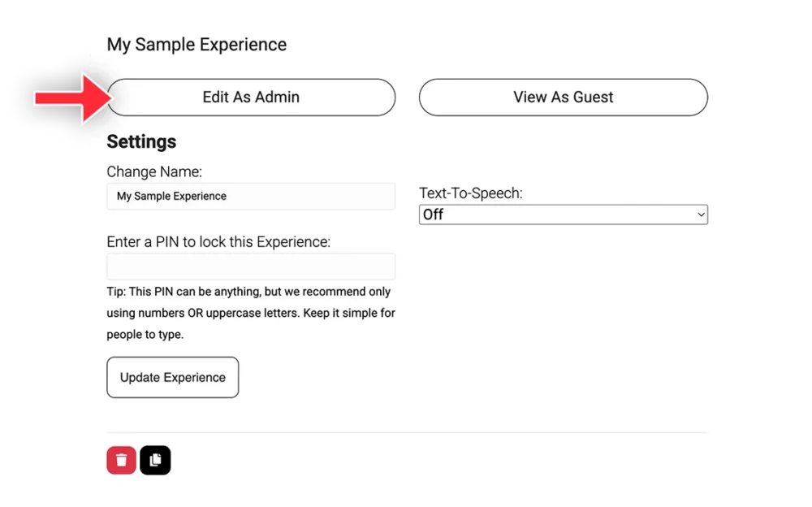Select the View As Guest button
Viewport: 812px width, 507px height.
pyautogui.click(x=564, y=97)
